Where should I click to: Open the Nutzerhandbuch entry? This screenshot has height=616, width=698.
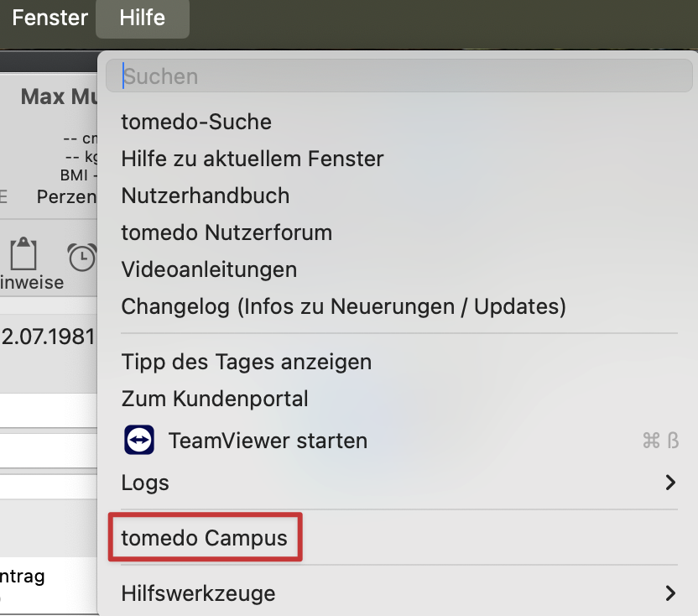pos(206,196)
